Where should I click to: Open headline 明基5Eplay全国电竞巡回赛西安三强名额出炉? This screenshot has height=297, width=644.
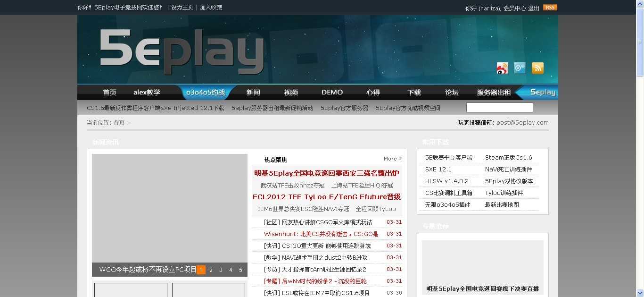point(326,173)
